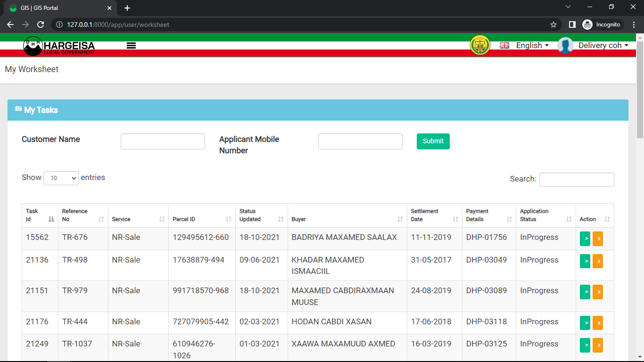Click buyer BADRIYA MAXAMED SAALAX
This screenshot has width=644, height=362.
pyautogui.click(x=344, y=237)
